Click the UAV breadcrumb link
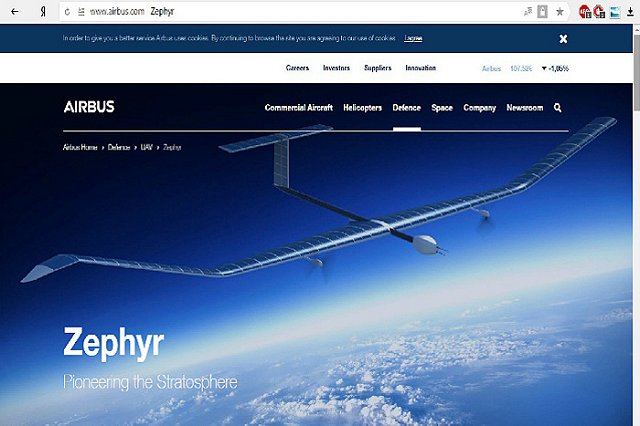This screenshot has width=640, height=426. (147, 147)
